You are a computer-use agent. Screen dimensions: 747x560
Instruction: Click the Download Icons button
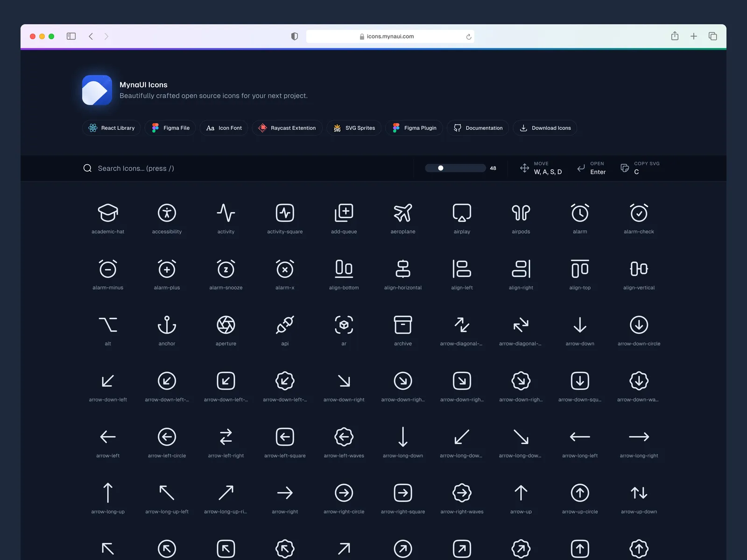[x=545, y=128]
